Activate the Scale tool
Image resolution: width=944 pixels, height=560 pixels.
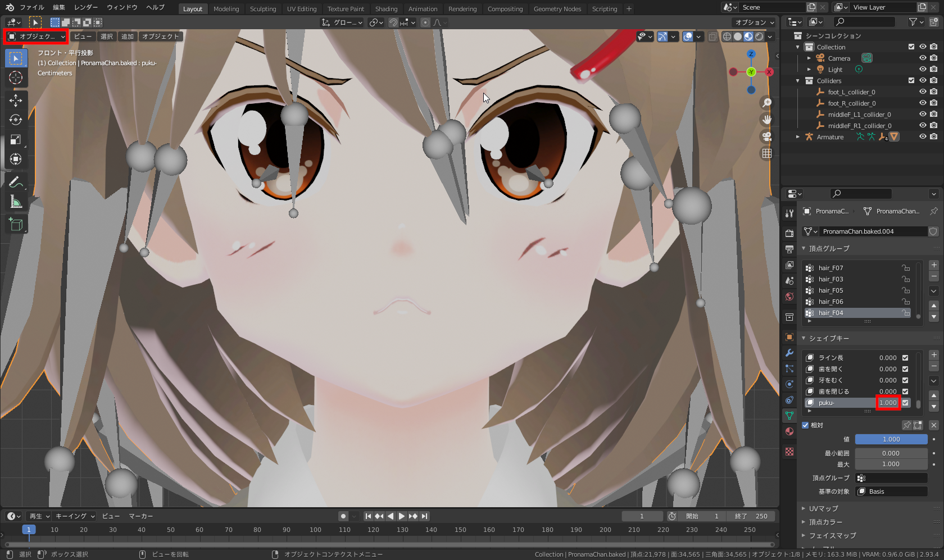coord(16,139)
